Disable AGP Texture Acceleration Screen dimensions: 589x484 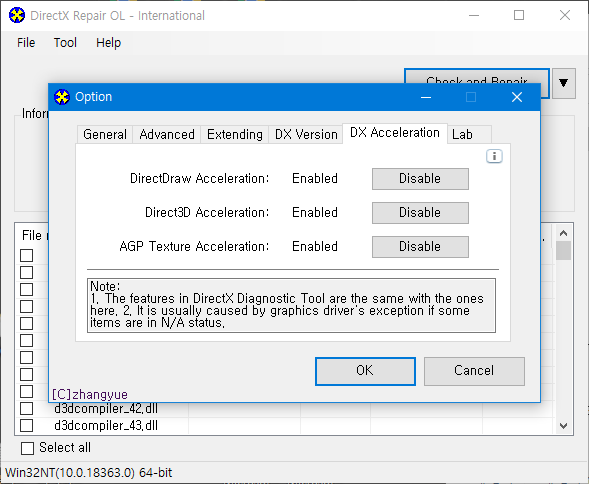click(420, 247)
